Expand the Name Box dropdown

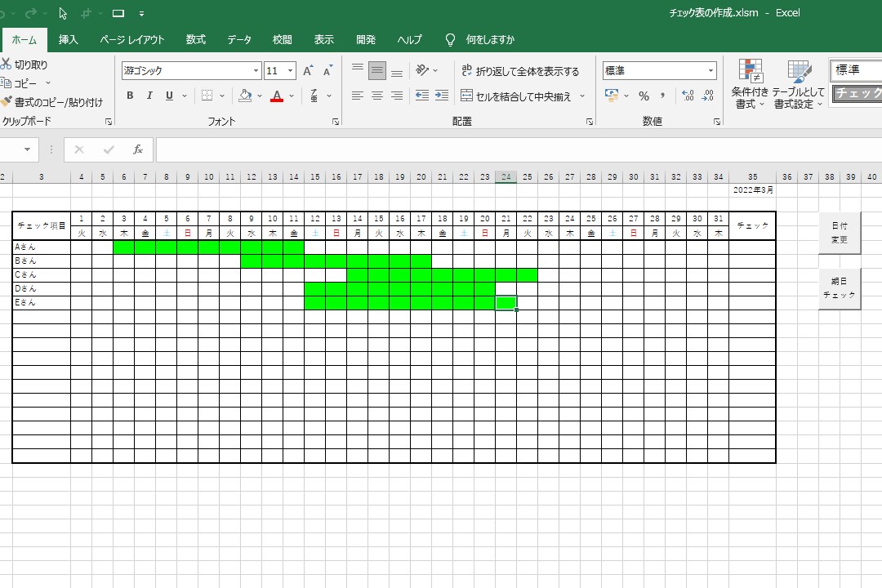click(x=27, y=149)
